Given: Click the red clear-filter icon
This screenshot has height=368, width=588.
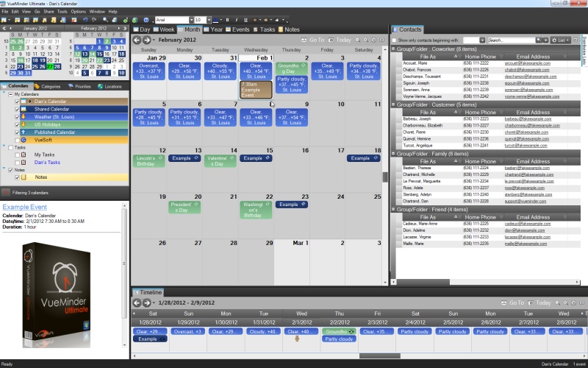Looking at the screenshot, I should point(5,193).
